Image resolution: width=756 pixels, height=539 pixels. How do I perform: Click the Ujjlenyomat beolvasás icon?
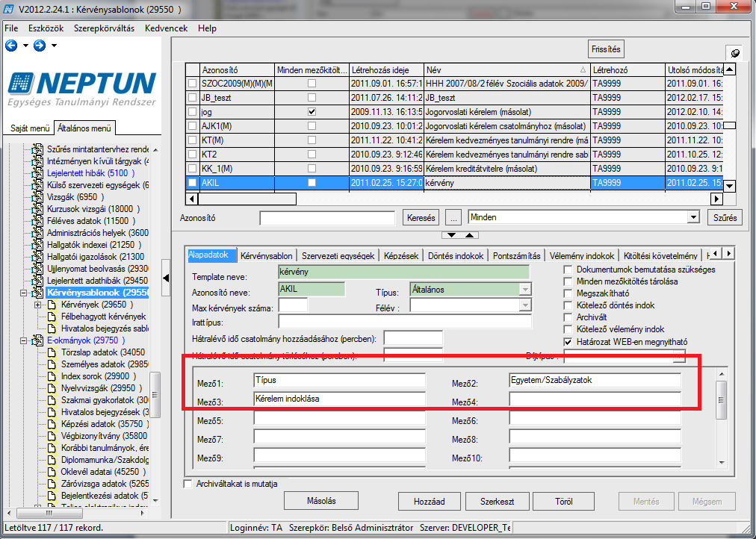pyautogui.click(x=37, y=269)
